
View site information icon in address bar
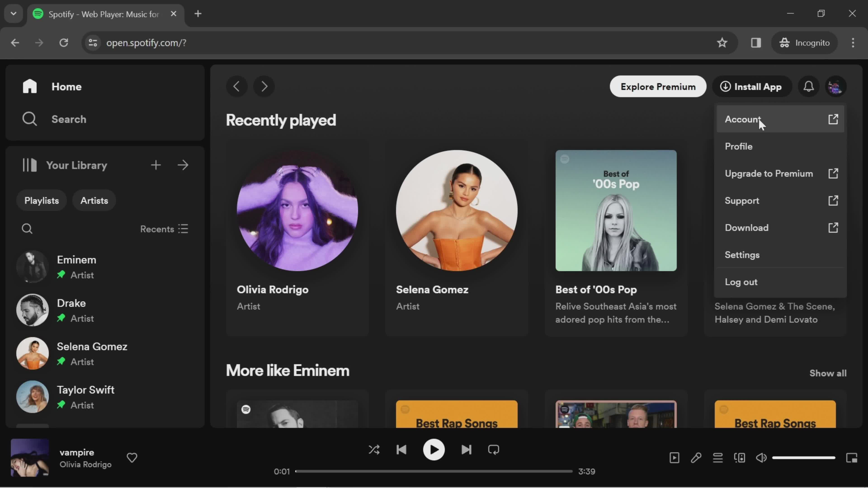coord(93,43)
